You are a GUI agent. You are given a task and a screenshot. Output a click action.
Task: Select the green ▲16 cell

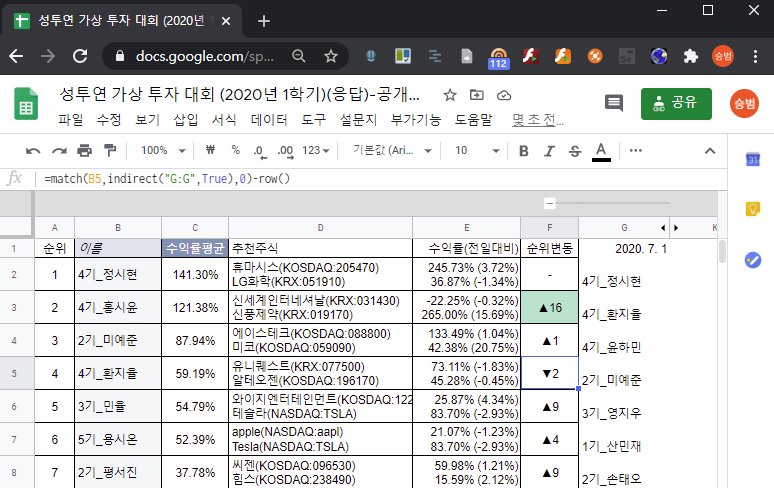click(549, 307)
